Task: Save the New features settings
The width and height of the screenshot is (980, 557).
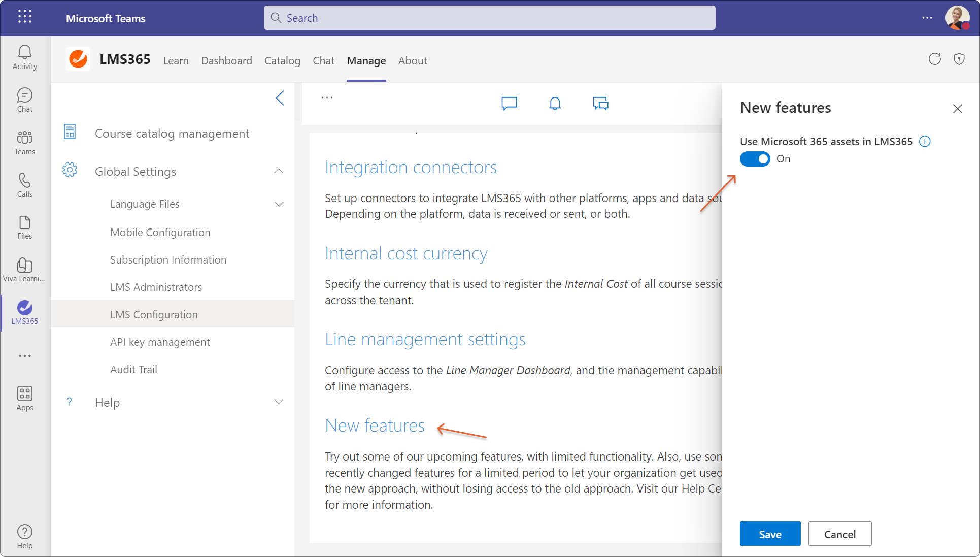Action: (x=770, y=534)
